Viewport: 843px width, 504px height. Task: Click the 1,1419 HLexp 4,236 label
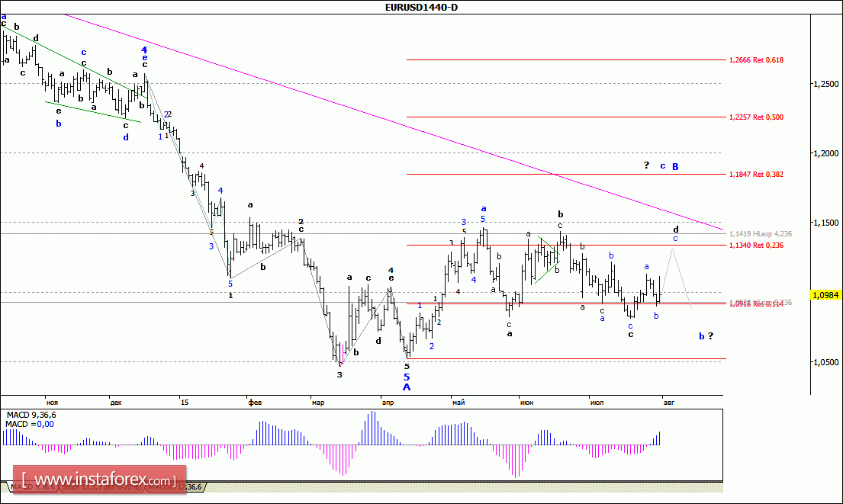click(x=760, y=234)
